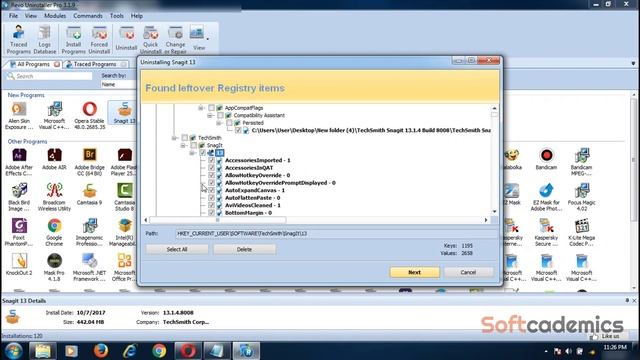Open the Commands menu
Viewport: 640px width, 360px height.
point(88,16)
